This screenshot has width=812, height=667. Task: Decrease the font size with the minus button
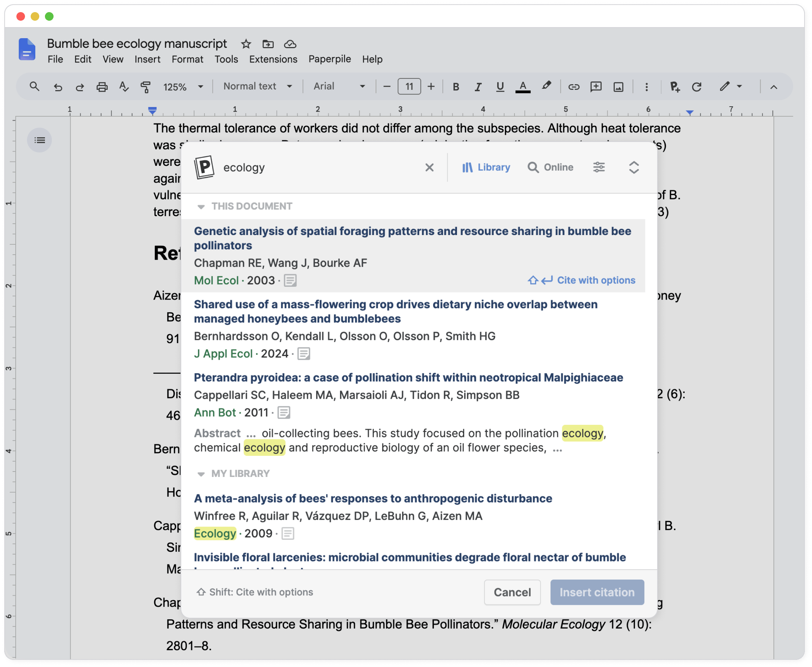point(387,87)
